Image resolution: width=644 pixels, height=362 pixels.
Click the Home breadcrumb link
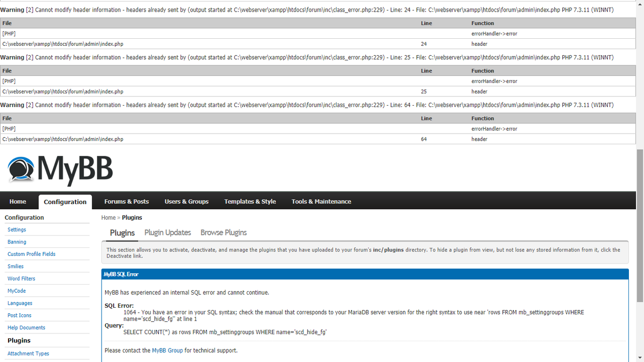click(x=108, y=218)
